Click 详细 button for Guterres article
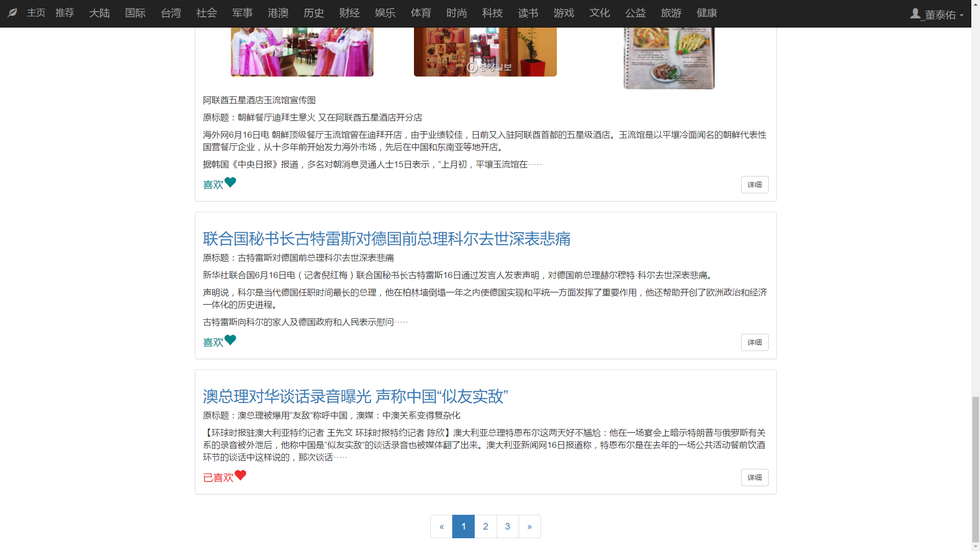This screenshot has height=551, width=980. (x=754, y=342)
